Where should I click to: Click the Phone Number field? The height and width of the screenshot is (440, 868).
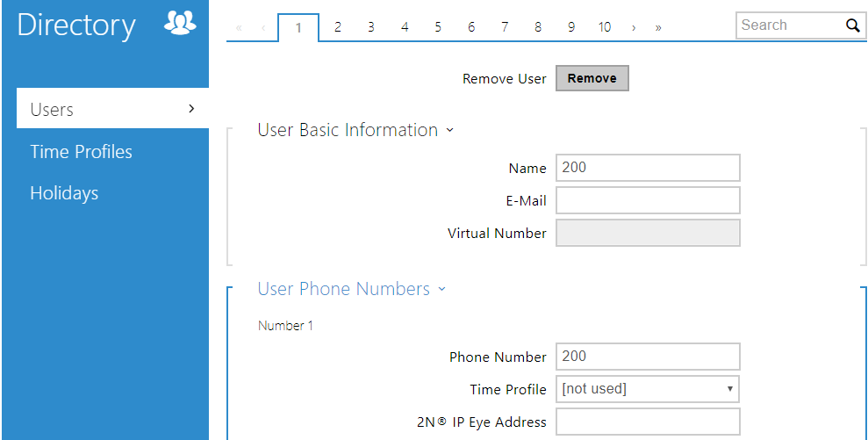coord(648,357)
